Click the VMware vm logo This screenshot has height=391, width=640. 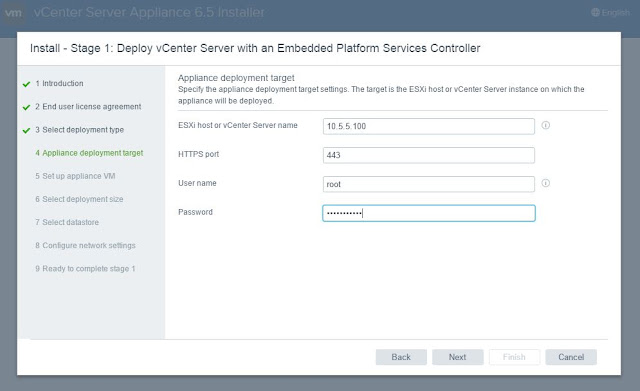[x=13, y=13]
